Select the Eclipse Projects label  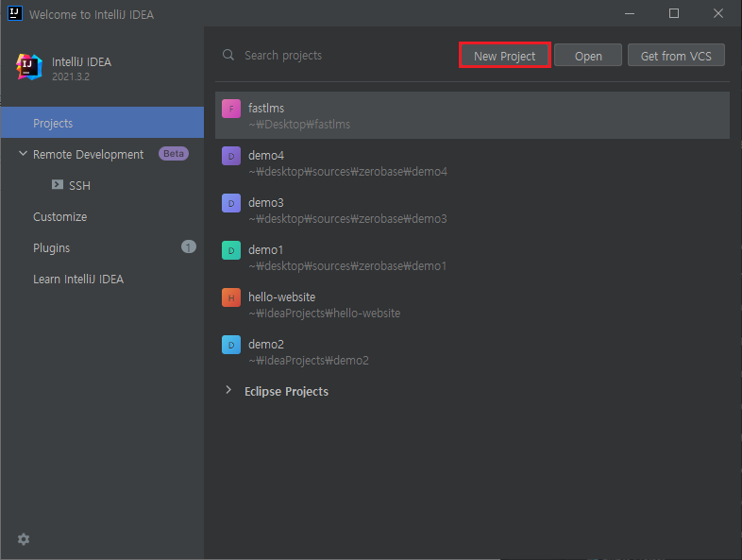[286, 392]
